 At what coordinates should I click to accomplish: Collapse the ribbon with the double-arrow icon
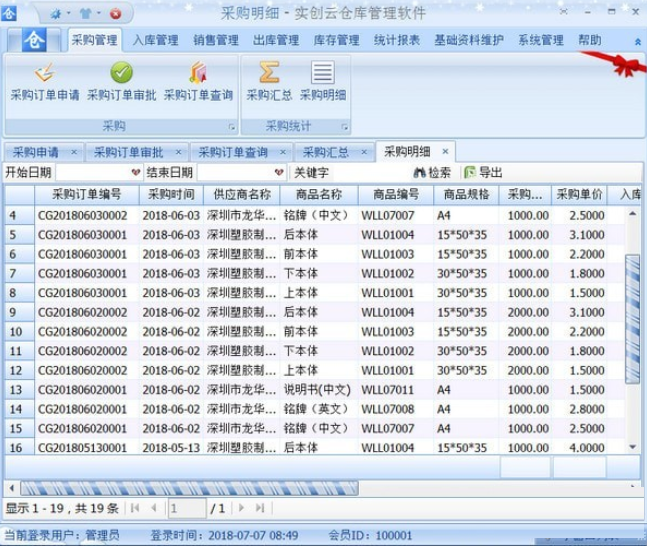638,42
